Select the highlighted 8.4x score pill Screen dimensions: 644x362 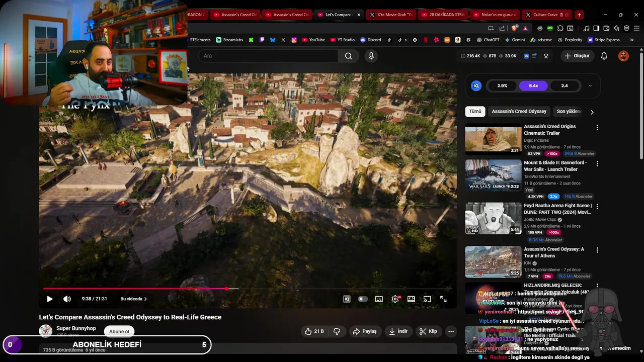tap(533, 86)
